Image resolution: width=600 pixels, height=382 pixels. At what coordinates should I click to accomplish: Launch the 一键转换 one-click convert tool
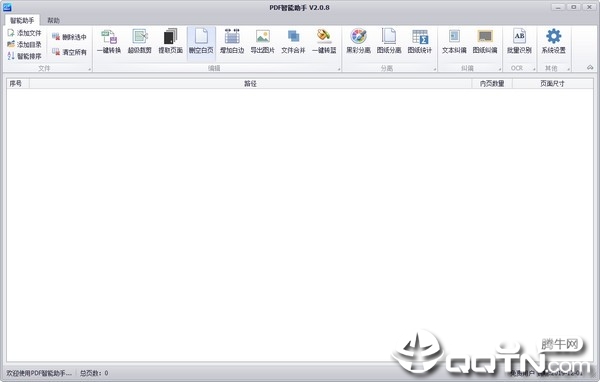click(x=109, y=42)
